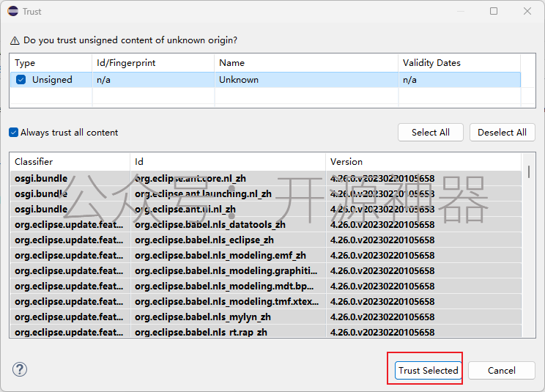Toggle Always trust all content checkbox

[14, 133]
